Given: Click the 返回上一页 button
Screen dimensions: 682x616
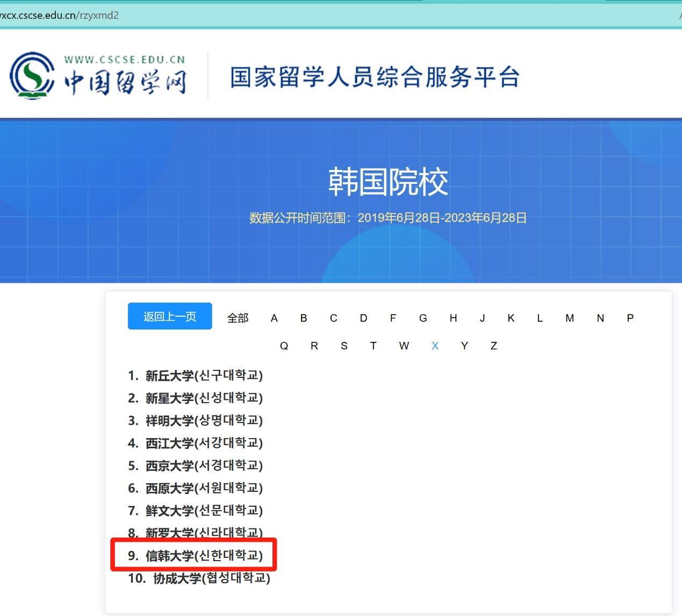Looking at the screenshot, I should (x=170, y=317).
